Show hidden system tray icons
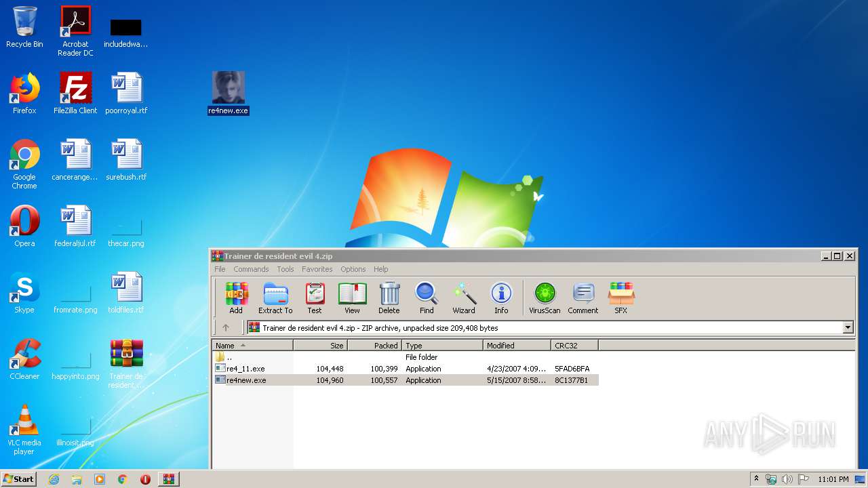 click(757, 479)
